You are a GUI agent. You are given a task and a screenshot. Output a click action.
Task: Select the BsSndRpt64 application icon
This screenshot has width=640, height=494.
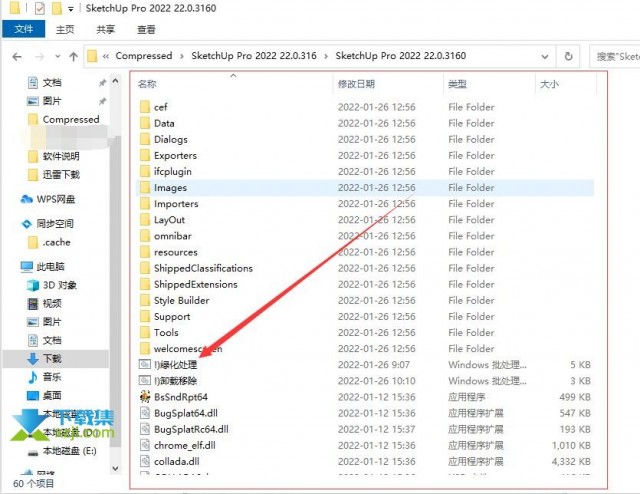[145, 396]
